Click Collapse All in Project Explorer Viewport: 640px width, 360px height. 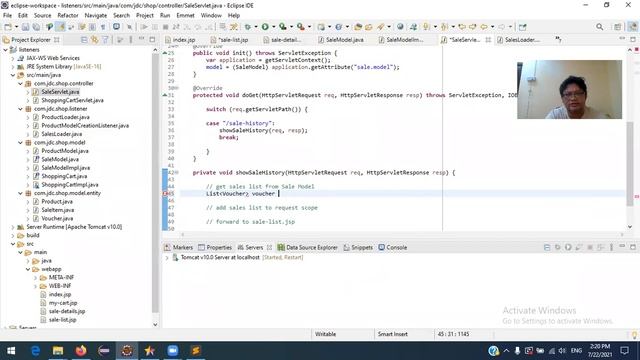84,40
